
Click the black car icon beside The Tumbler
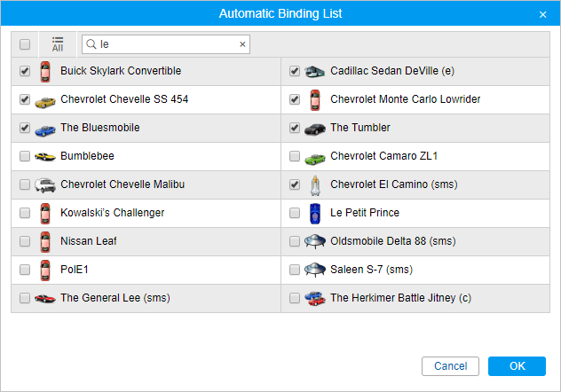[315, 128]
